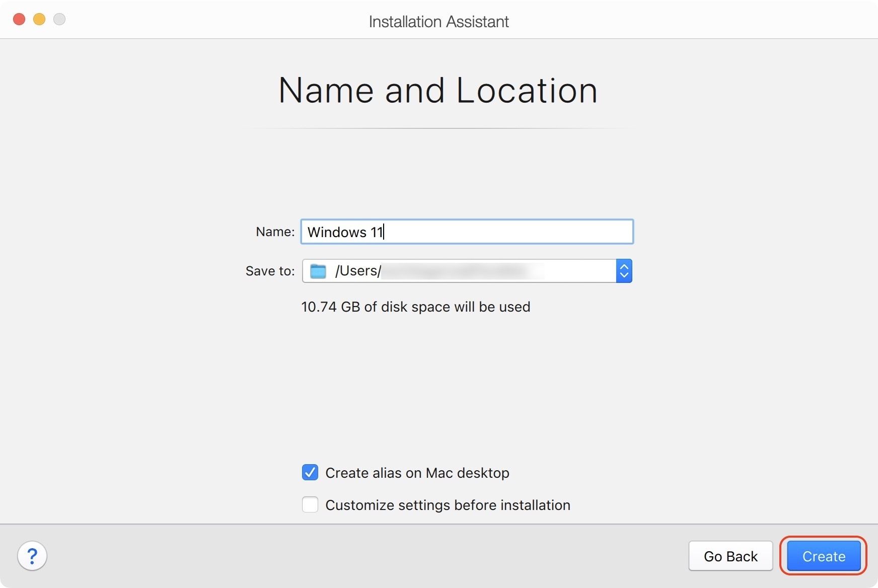The width and height of the screenshot is (878, 588).
Task: Click the "Save to:" label
Action: (x=270, y=271)
